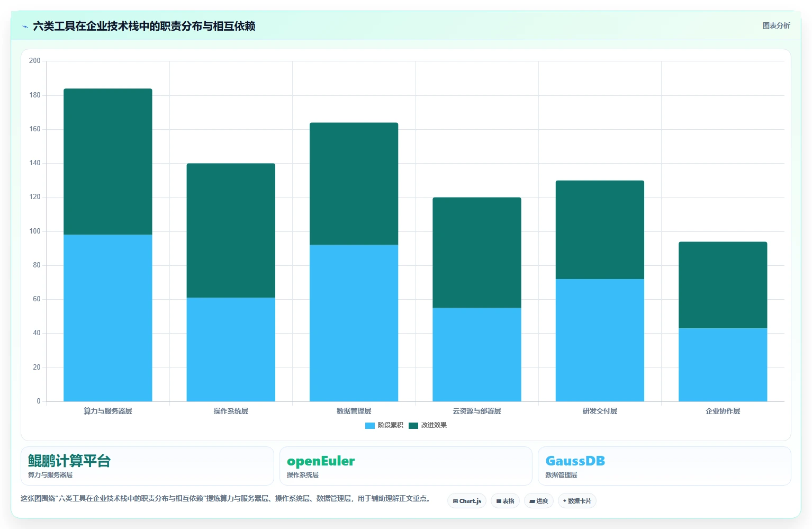
Task: Click the 数据管理层 x-axis label
Action: click(x=354, y=411)
